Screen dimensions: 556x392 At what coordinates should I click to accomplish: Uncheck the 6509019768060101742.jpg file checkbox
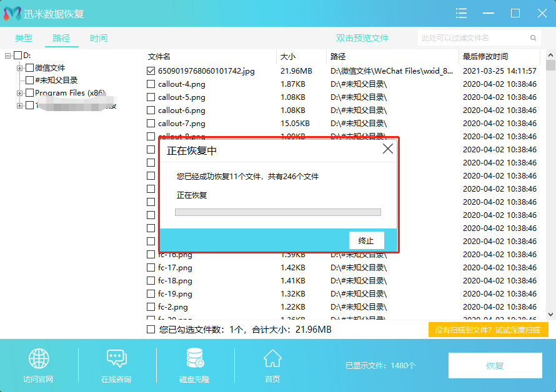pos(151,71)
